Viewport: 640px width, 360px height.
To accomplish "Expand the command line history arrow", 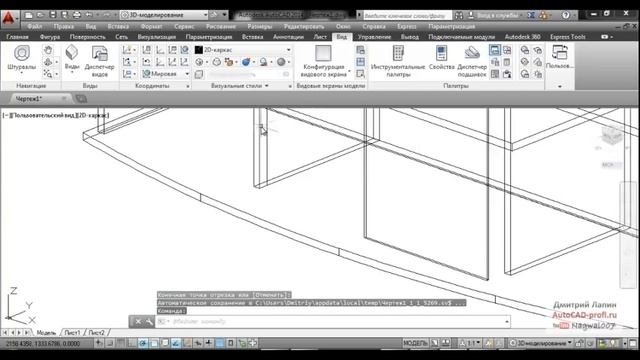I will pos(507,322).
